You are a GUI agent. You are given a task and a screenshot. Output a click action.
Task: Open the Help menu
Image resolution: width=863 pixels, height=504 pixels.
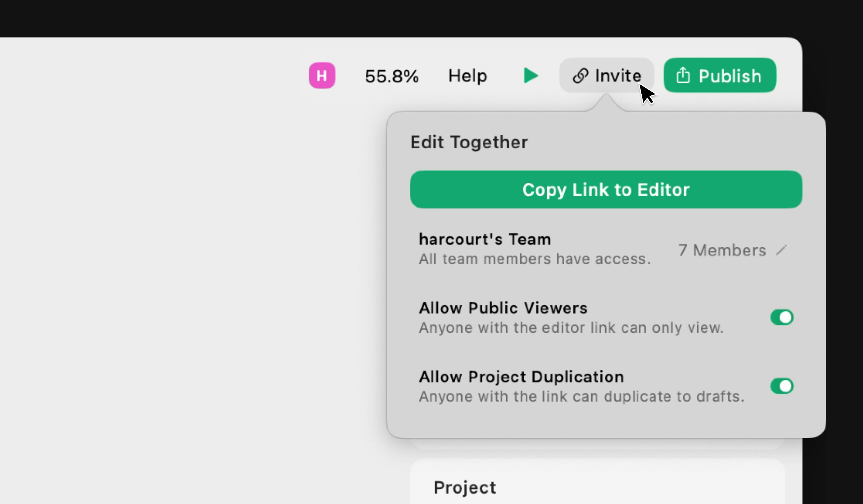(467, 76)
